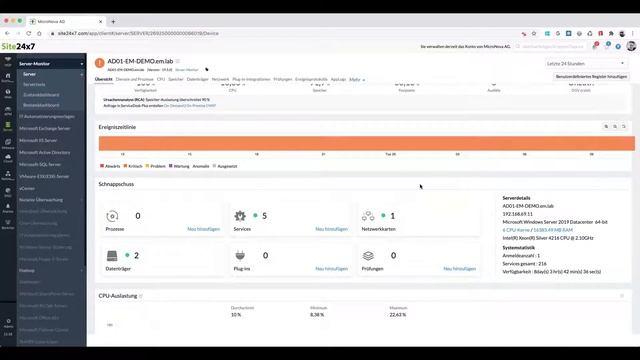Toggle the orange Kritisch legend swatch
The height and width of the screenshot is (360, 640).
[x=125, y=166]
